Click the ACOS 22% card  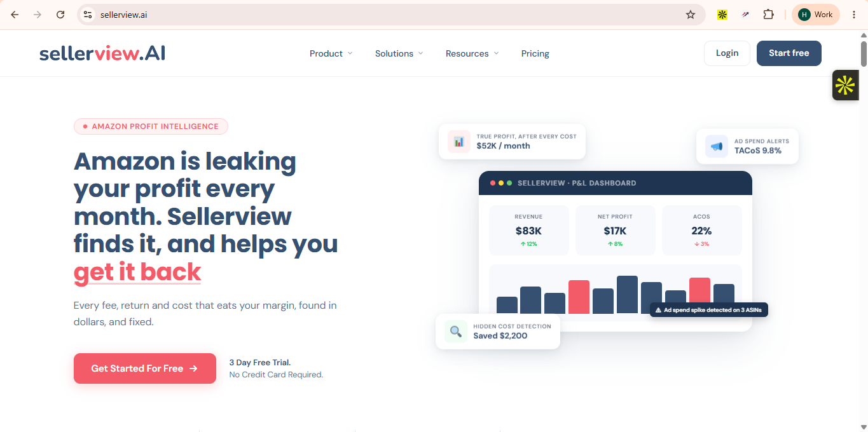tap(701, 230)
